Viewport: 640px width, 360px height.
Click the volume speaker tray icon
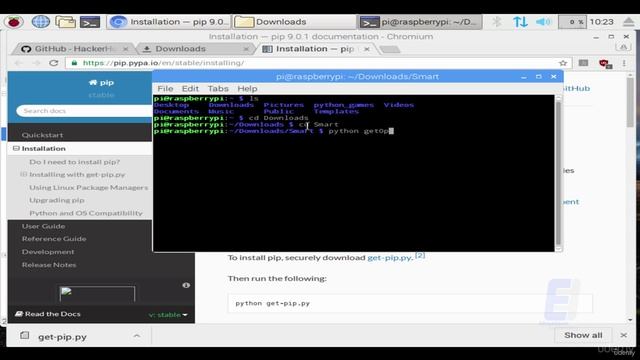click(543, 22)
